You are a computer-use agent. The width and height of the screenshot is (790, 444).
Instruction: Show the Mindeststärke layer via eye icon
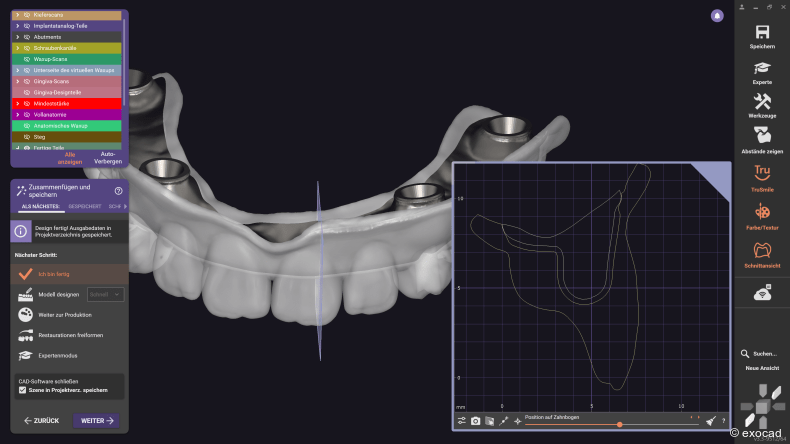pyautogui.click(x=27, y=103)
